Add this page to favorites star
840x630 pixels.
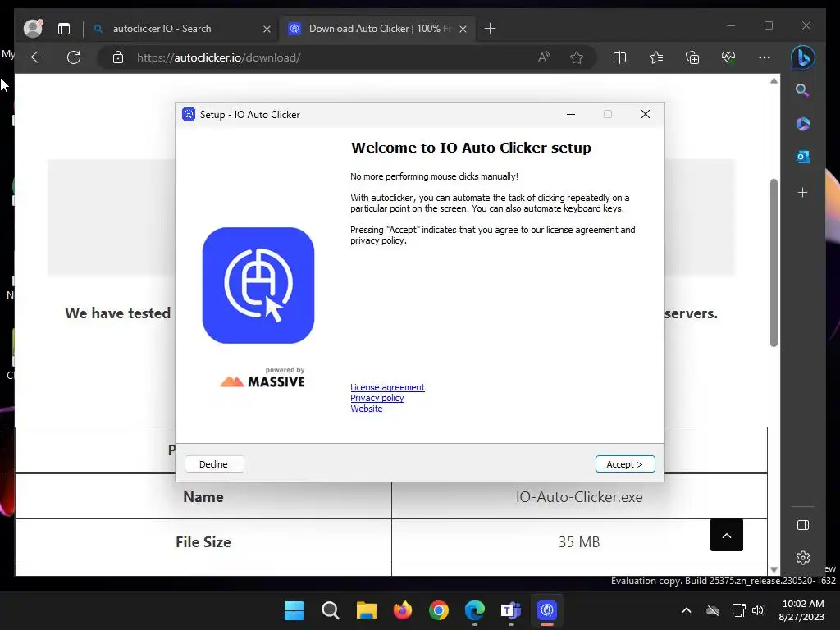577,57
